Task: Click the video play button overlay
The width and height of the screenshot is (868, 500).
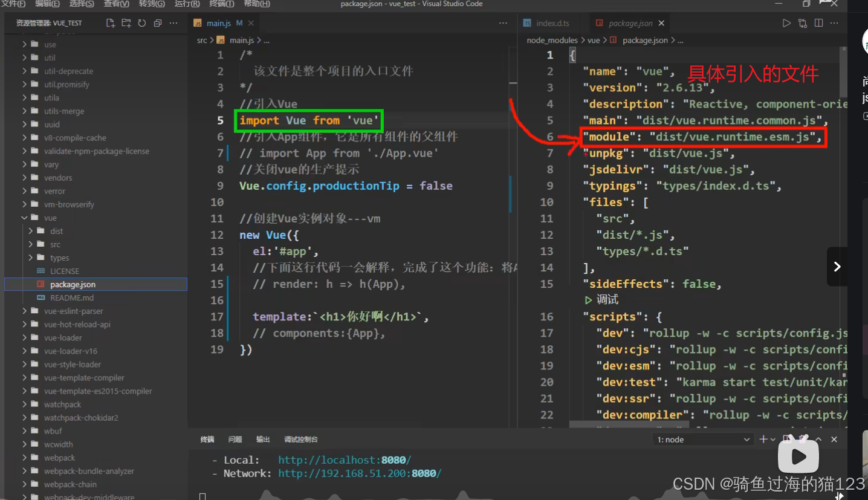Action: [x=798, y=456]
